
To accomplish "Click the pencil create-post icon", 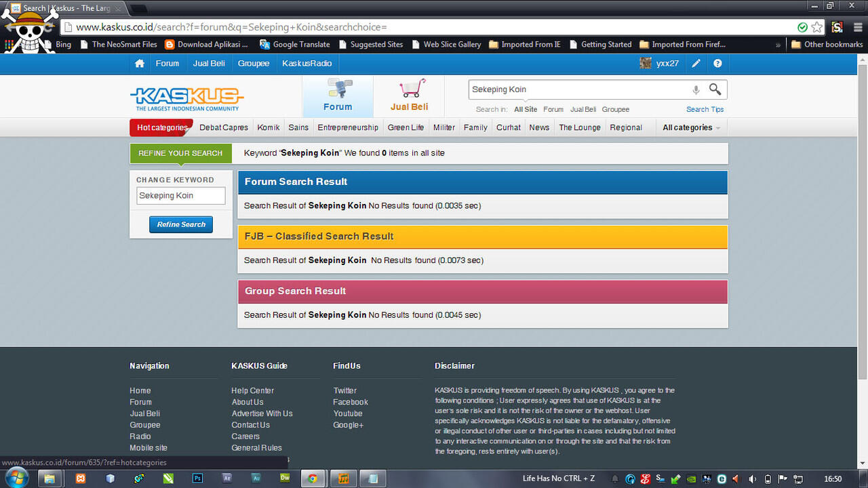I will point(696,63).
